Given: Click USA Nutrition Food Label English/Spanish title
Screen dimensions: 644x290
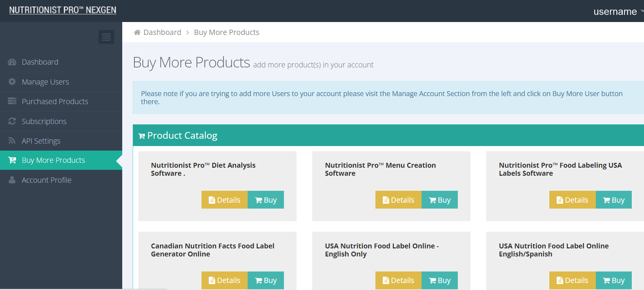Looking at the screenshot, I should [x=554, y=250].
